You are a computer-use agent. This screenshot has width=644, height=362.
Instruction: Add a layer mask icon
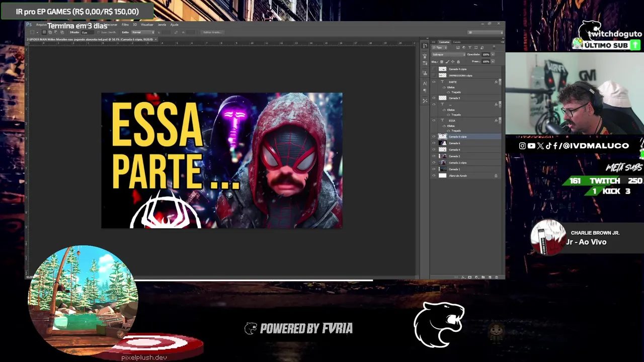point(470,277)
